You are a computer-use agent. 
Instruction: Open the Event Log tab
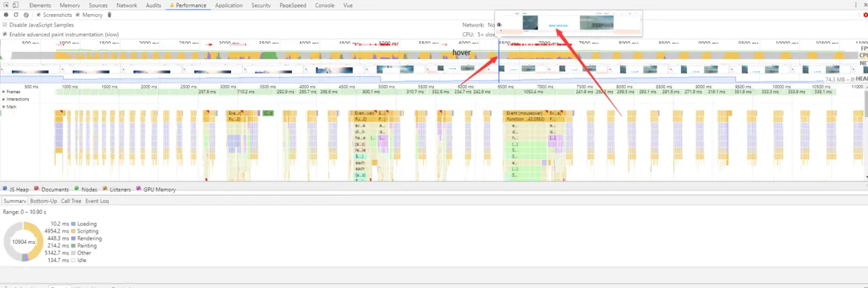point(97,201)
